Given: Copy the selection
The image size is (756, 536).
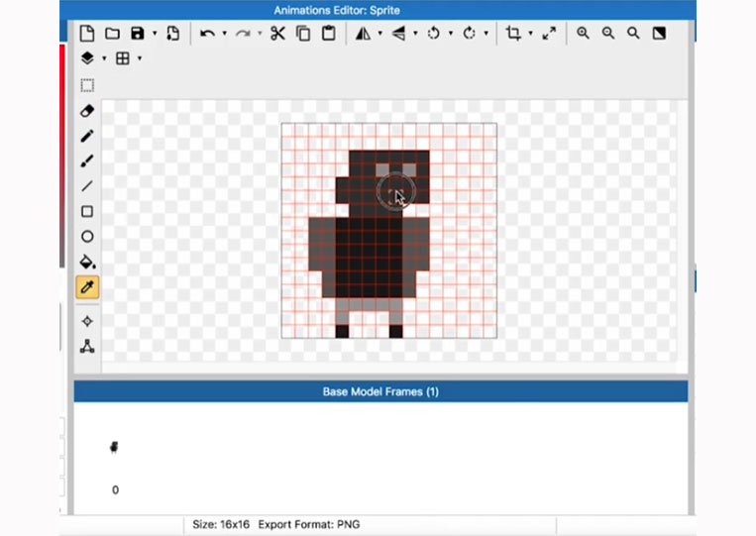Looking at the screenshot, I should (x=303, y=34).
